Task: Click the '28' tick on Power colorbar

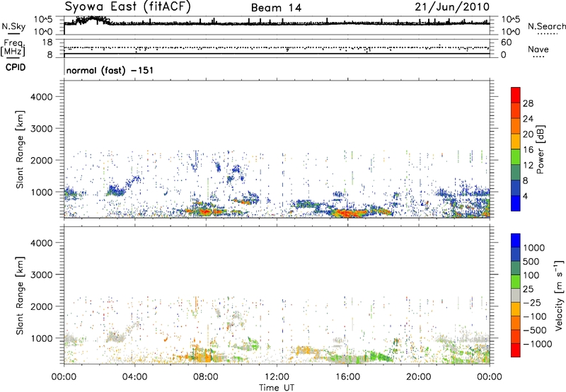Action: pyautogui.click(x=528, y=103)
